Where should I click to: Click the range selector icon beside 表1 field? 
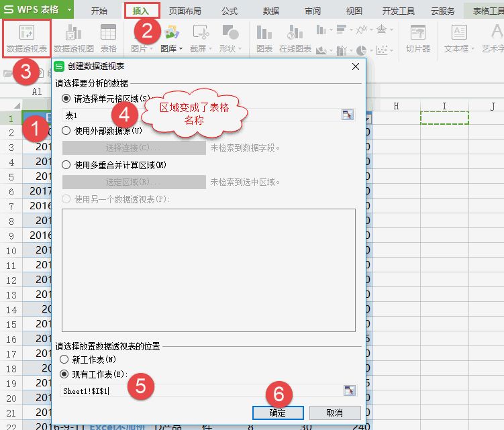[347, 115]
